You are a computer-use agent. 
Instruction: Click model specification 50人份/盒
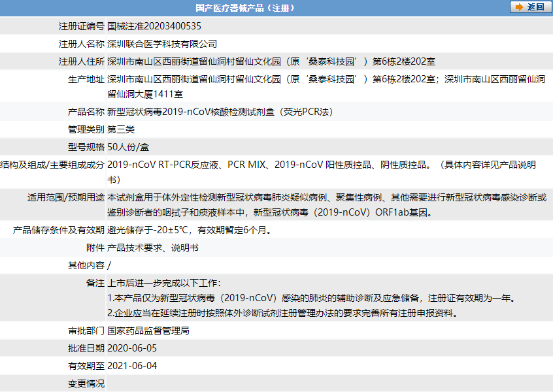[127, 147]
